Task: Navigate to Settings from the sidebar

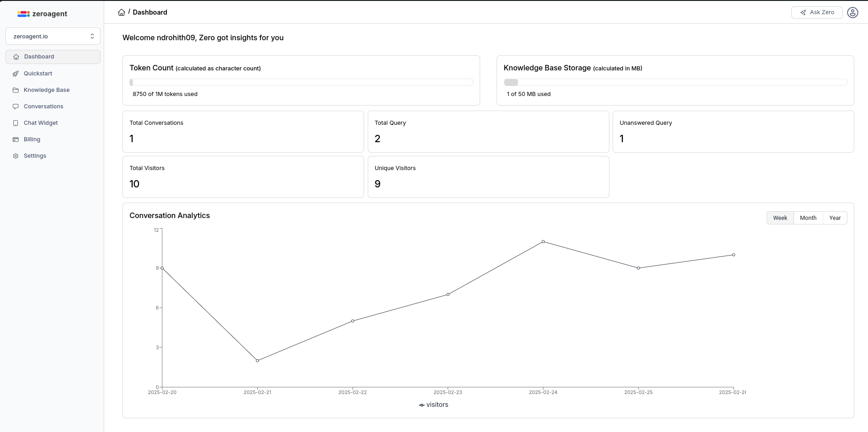Action: (x=34, y=155)
